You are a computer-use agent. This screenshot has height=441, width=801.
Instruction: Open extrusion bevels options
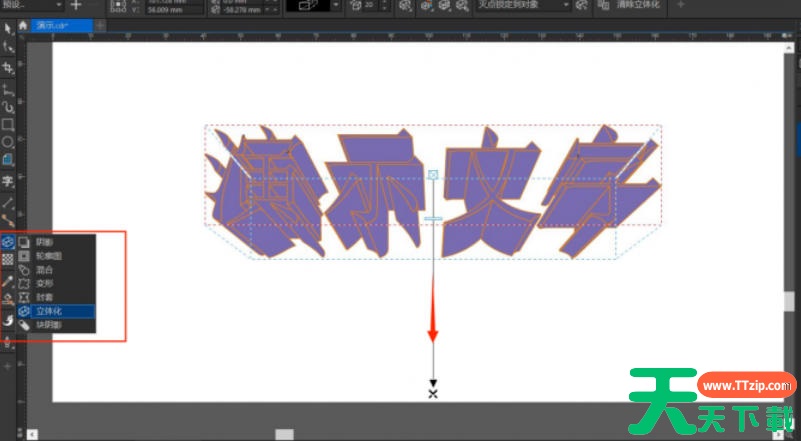coord(444,5)
